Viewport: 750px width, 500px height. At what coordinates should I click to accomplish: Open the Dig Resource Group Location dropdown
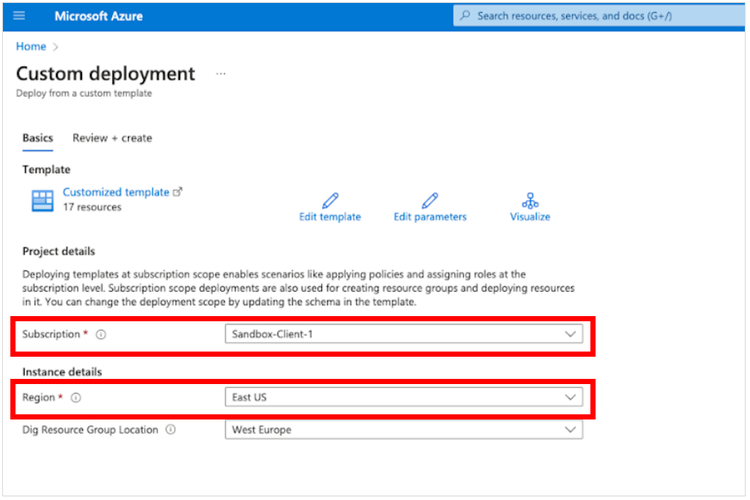pos(404,430)
